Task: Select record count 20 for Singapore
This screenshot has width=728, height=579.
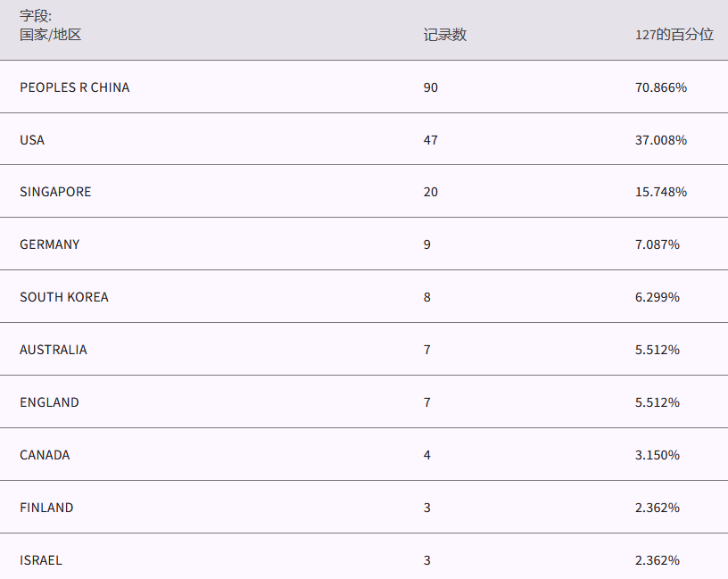Action: pos(431,192)
